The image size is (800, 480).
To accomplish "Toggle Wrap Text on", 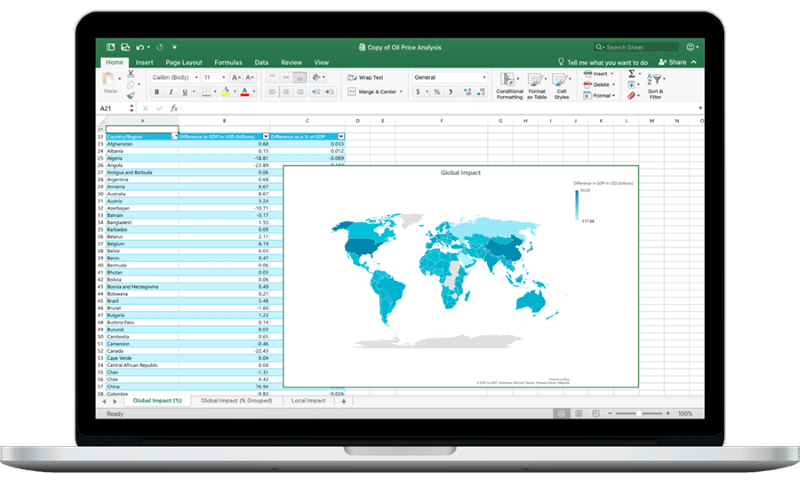I will coord(365,78).
